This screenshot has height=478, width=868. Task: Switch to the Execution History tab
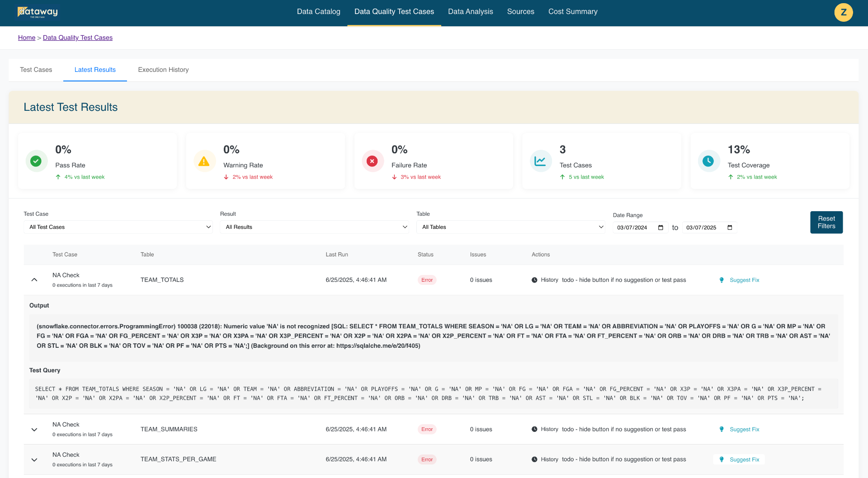click(163, 70)
